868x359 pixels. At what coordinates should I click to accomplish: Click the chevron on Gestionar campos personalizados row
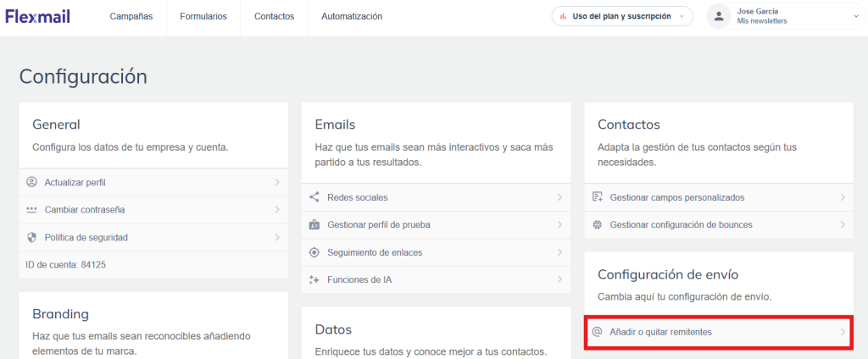843,197
